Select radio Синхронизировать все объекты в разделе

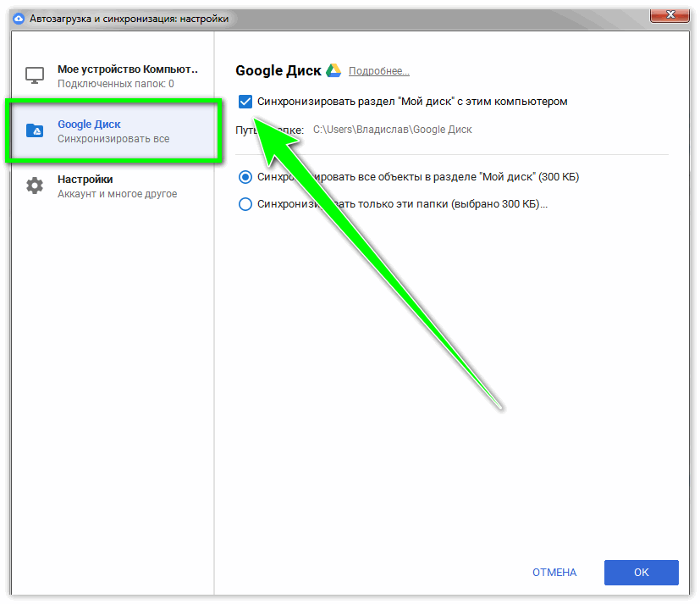(245, 177)
